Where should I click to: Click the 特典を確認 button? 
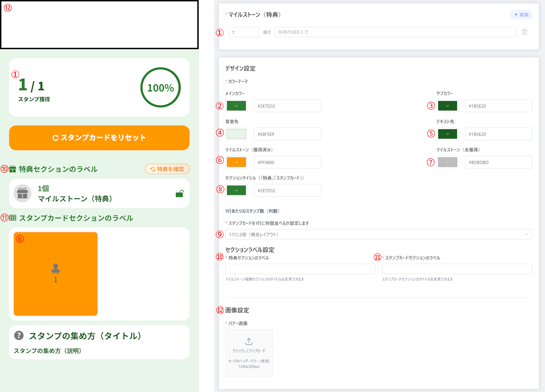pyautogui.click(x=167, y=169)
